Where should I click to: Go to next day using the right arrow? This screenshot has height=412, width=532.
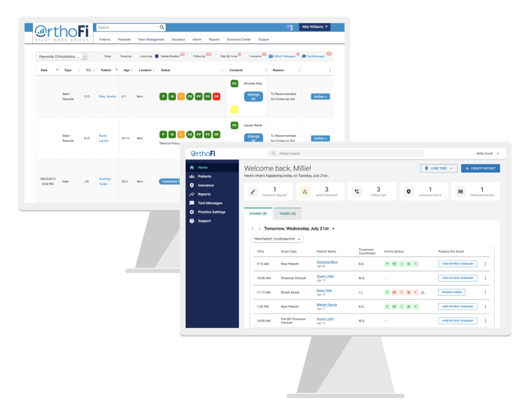point(260,229)
